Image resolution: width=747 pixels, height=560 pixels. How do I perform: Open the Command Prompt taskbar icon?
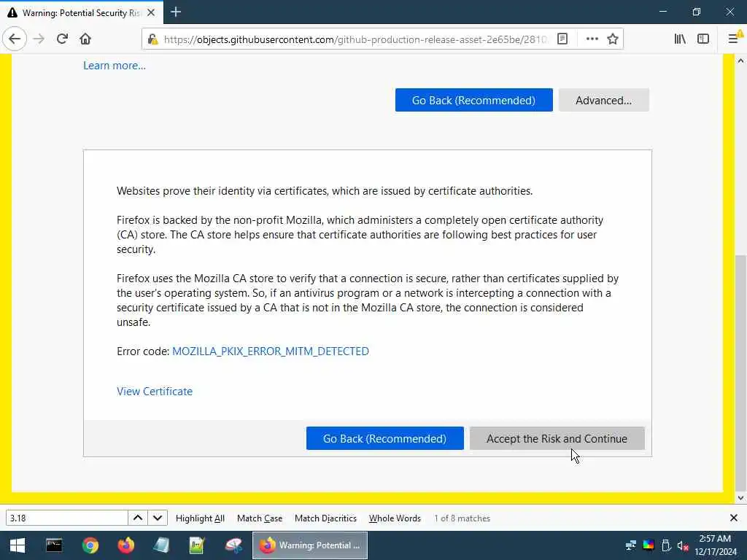[x=54, y=545]
